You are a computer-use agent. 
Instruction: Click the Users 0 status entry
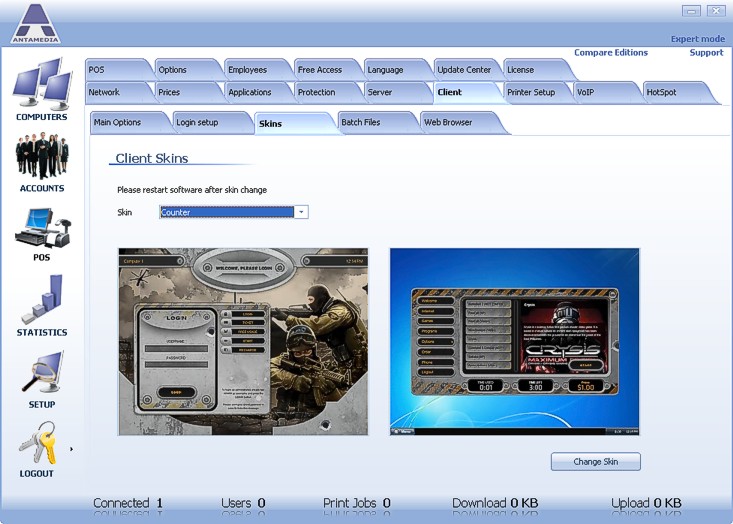(243, 503)
